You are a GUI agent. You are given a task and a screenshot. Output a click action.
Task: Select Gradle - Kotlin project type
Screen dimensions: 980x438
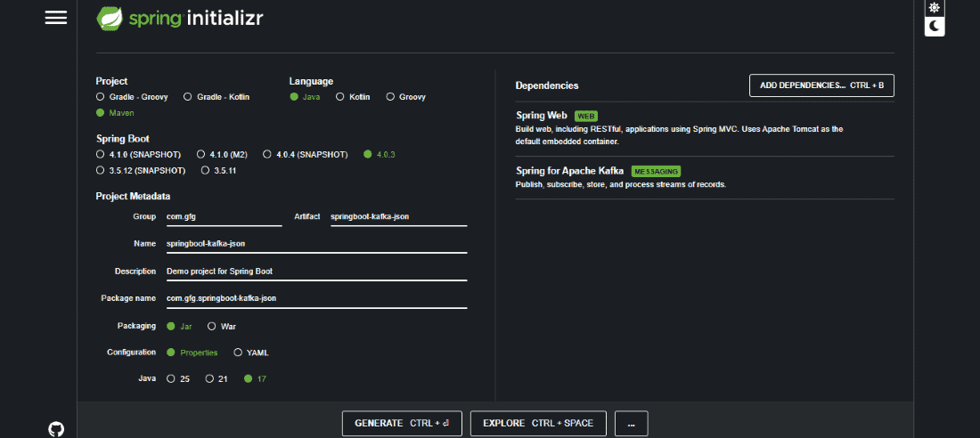[216, 97]
